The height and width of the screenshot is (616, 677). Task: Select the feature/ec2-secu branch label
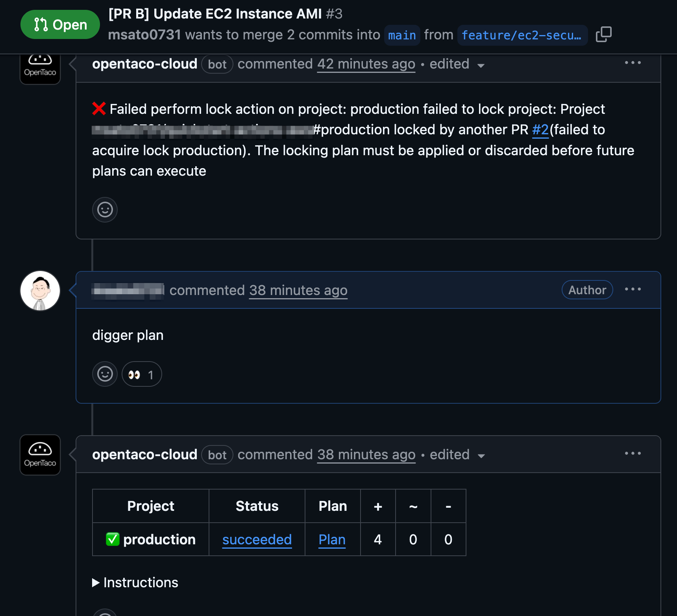coord(522,35)
